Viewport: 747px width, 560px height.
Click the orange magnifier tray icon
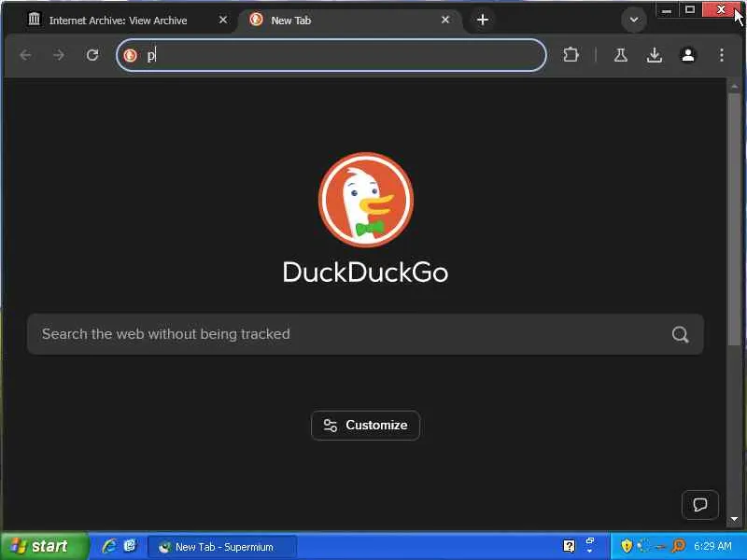coord(679,546)
